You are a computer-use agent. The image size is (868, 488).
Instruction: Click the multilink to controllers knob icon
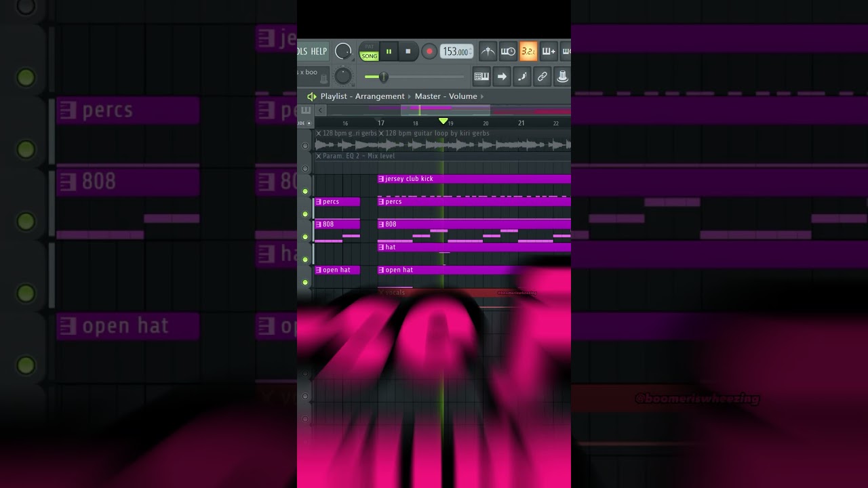tap(562, 77)
